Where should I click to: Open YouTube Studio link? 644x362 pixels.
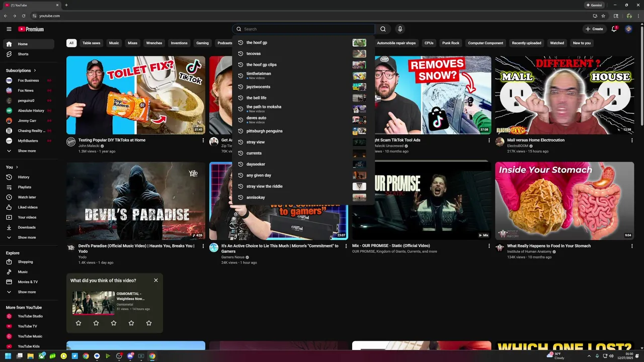[x=28, y=316]
